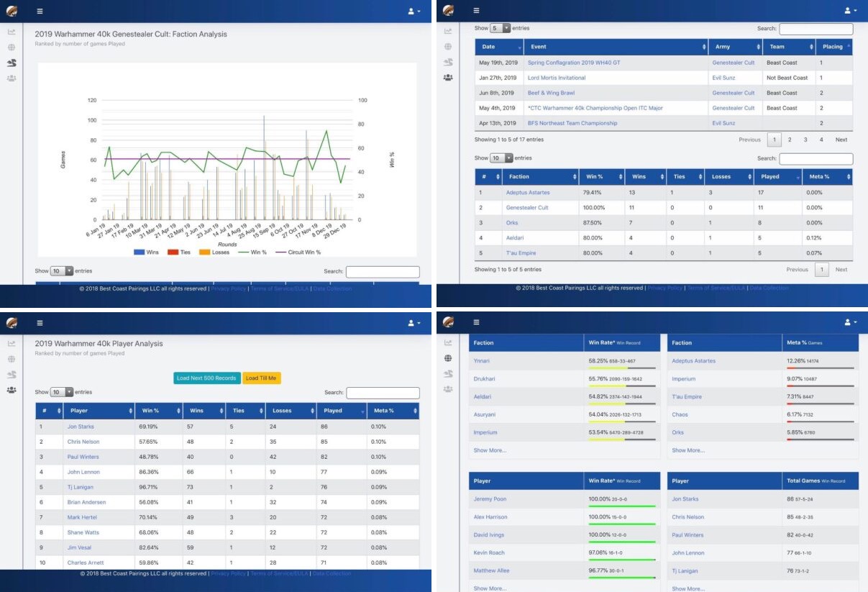Viewport: 868px width, 592px height.
Task: Open hamburger menu in Win Rate summary panel
Action: [476, 322]
